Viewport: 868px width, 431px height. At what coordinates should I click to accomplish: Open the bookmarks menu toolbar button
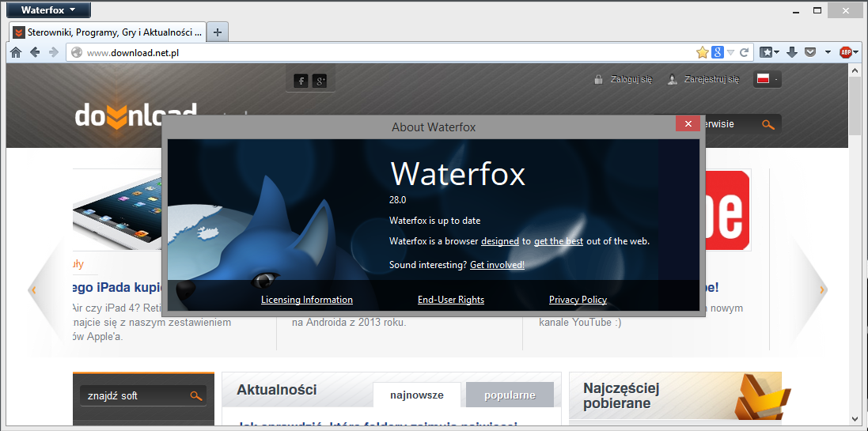coord(769,52)
